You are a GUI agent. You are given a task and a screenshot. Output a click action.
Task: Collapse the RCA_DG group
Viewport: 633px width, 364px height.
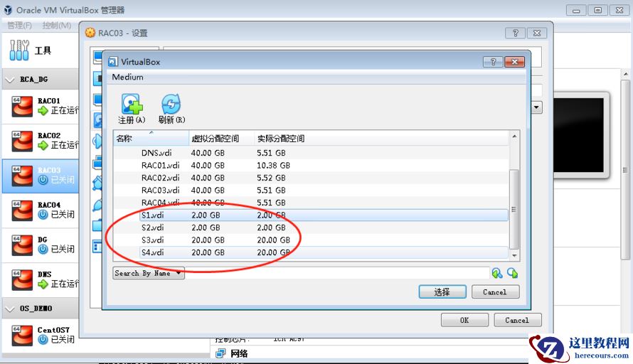[9, 80]
